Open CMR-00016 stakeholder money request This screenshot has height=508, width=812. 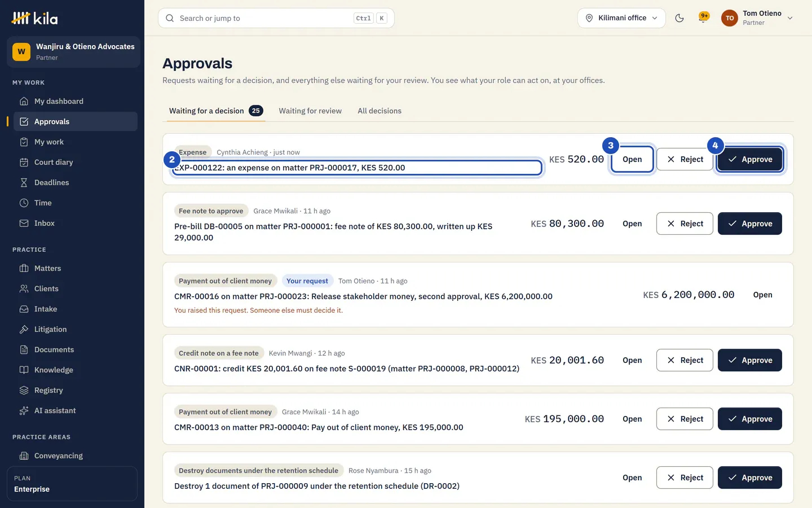[763, 295]
